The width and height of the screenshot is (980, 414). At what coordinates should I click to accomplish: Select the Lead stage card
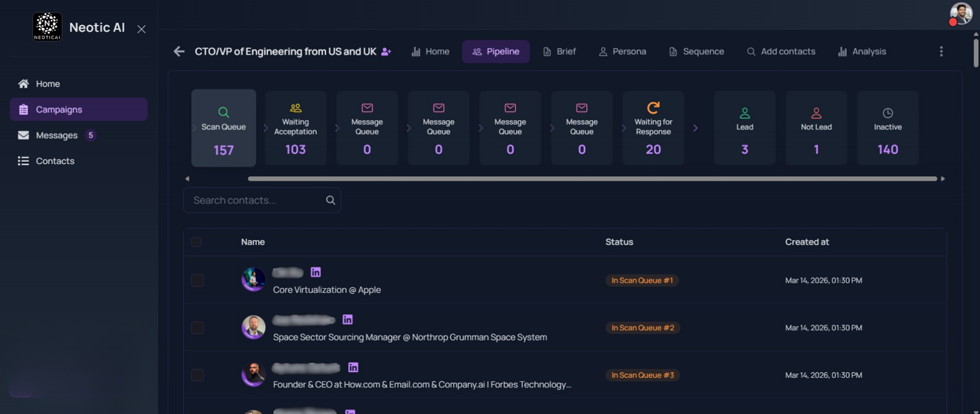[745, 128]
